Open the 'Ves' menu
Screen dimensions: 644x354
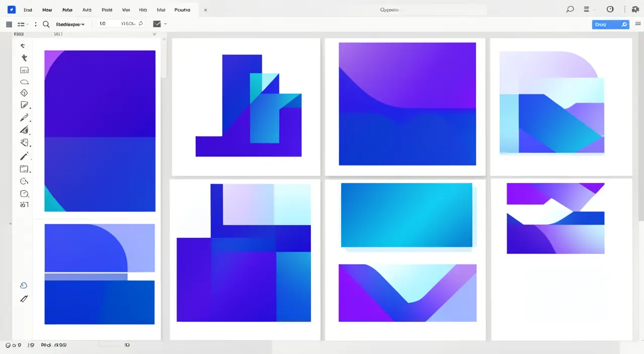126,10
